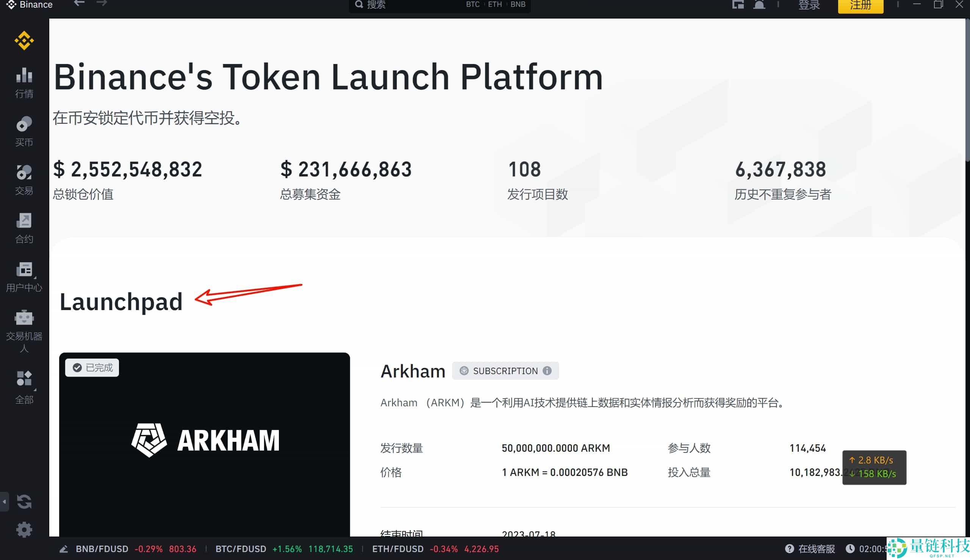The image size is (970, 560).
Task: Click the 登录 login link
Action: (809, 5)
